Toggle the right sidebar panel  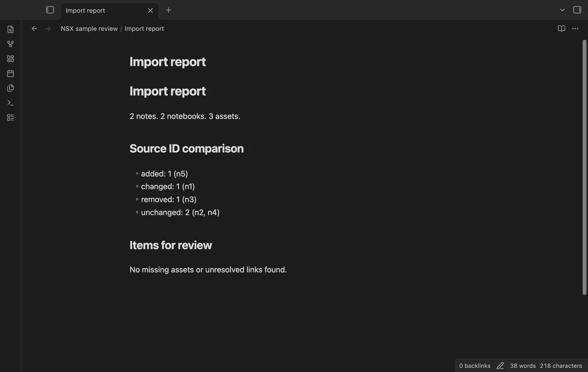tap(577, 10)
